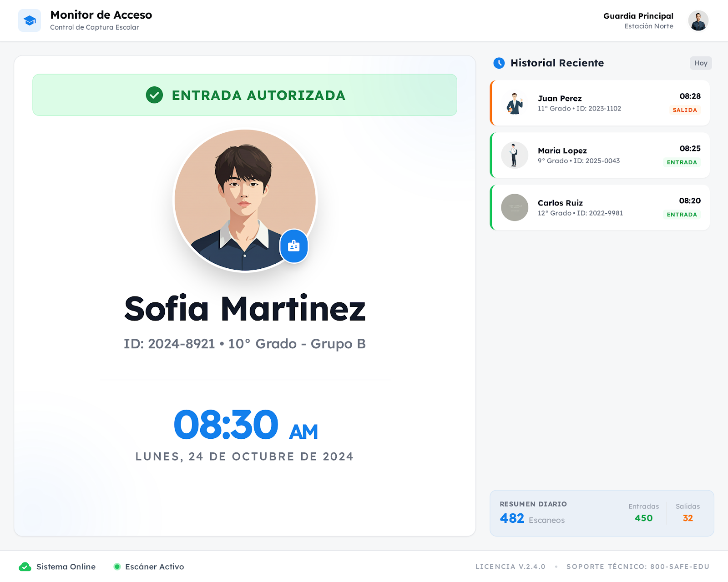728x582 pixels.
Task: Click the Entradas 450 count
Action: point(643,518)
